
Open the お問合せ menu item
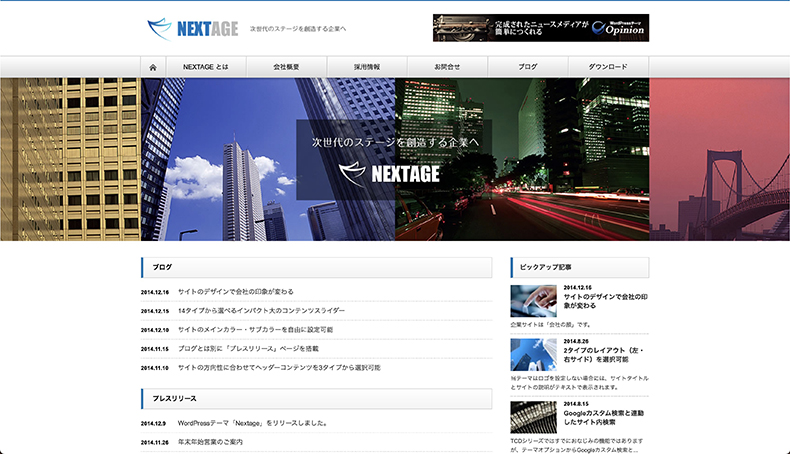pyautogui.click(x=447, y=67)
